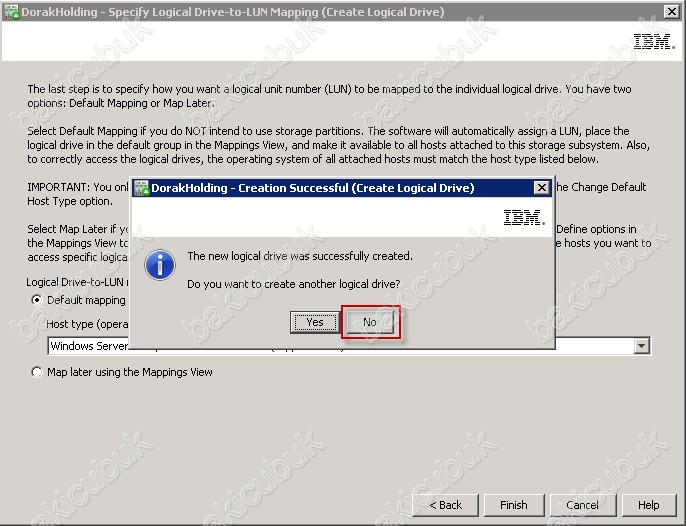This screenshot has height=526, width=686.
Task: Click the Yes button in dialog
Action: tap(315, 323)
